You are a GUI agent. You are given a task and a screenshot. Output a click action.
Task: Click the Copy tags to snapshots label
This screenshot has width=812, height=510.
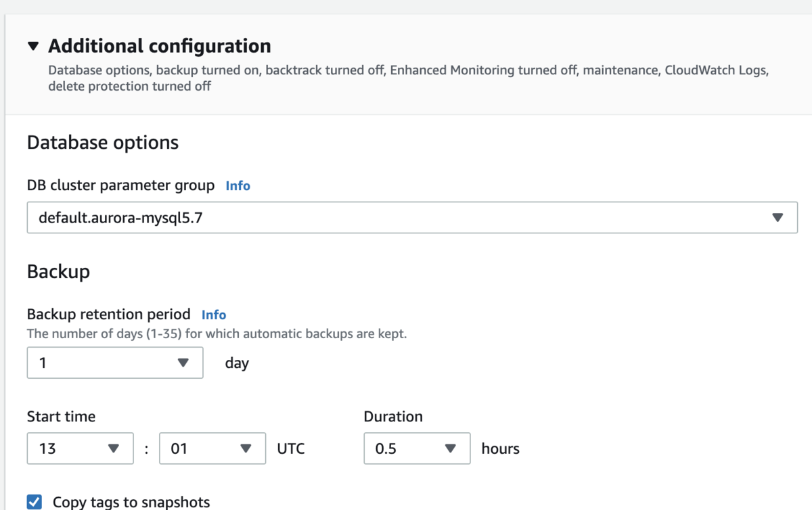[x=131, y=502]
